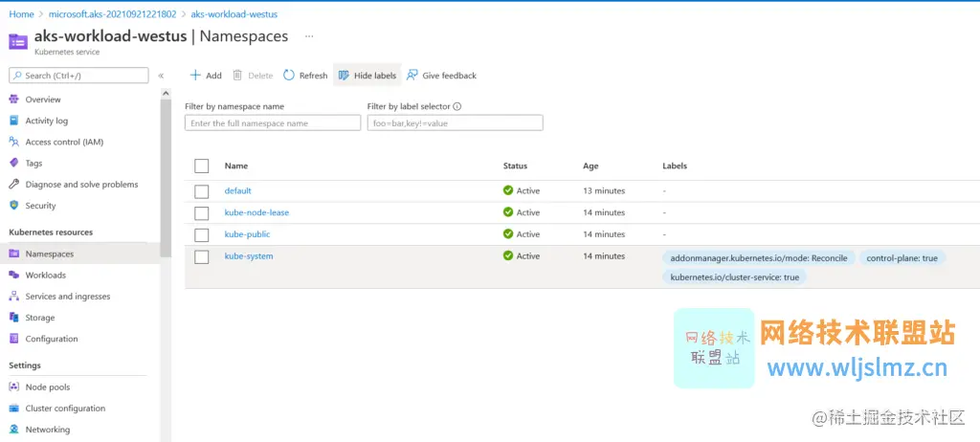The width and height of the screenshot is (980, 442).
Task: Click the Cluster configuration icon
Action: (x=13, y=409)
